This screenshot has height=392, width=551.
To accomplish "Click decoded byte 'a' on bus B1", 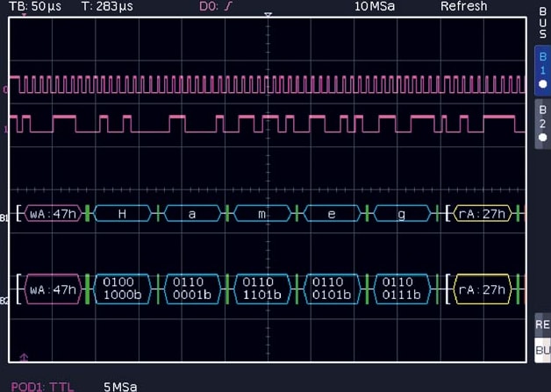I will (x=192, y=214).
